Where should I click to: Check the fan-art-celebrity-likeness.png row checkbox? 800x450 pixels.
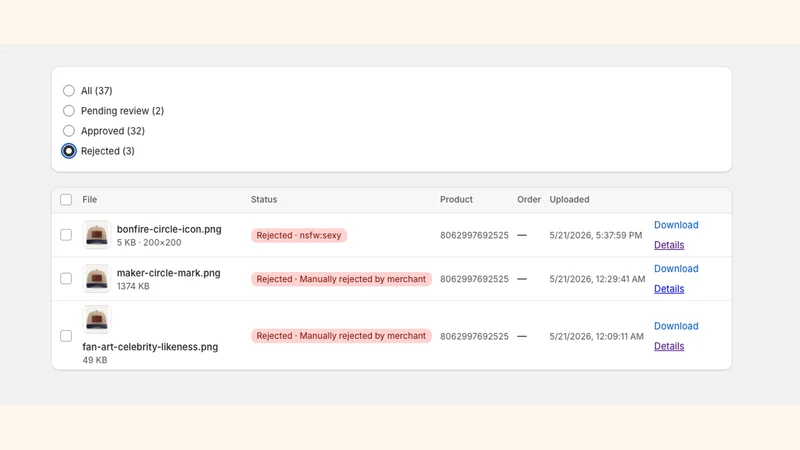[x=66, y=336]
